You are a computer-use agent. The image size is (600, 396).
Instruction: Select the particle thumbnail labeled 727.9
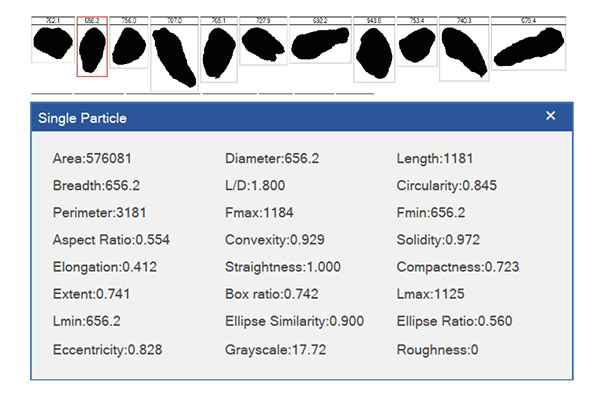pos(263,41)
